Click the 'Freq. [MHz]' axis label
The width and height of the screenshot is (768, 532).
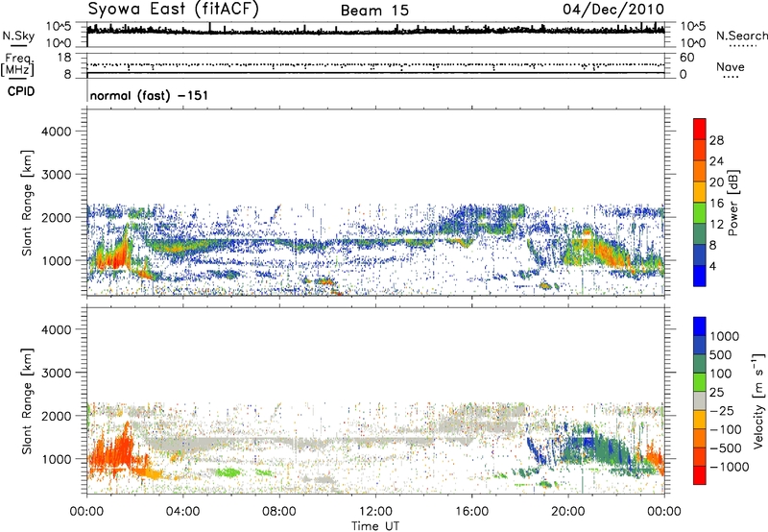point(17,64)
